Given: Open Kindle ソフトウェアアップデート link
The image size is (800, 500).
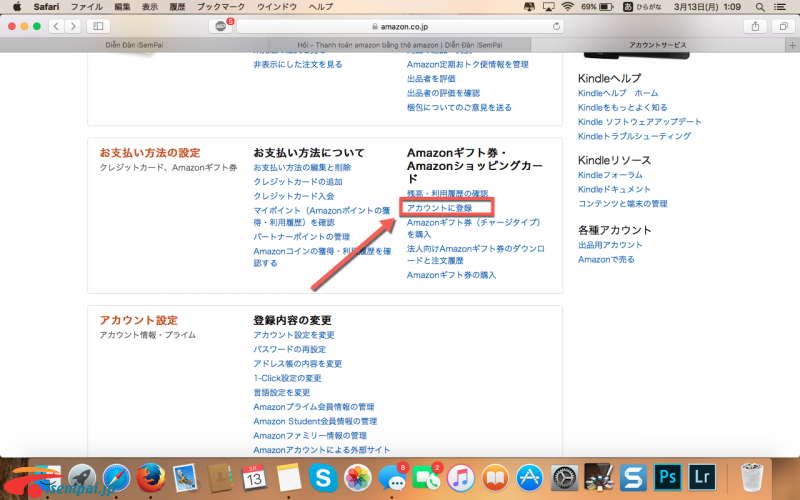Looking at the screenshot, I should tap(640, 122).
